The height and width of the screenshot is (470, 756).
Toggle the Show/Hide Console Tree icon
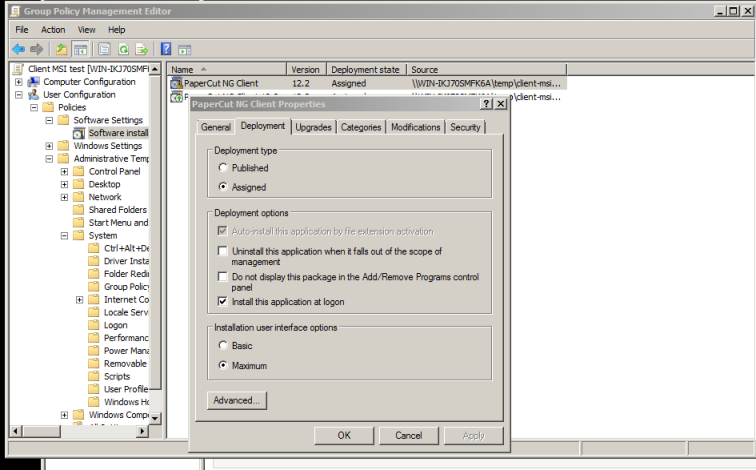click(80, 49)
